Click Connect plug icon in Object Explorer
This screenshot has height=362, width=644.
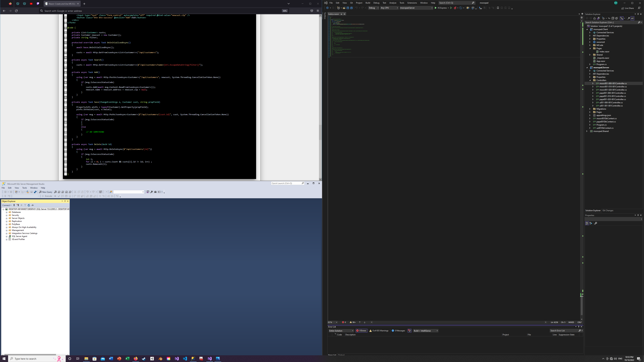point(14,205)
